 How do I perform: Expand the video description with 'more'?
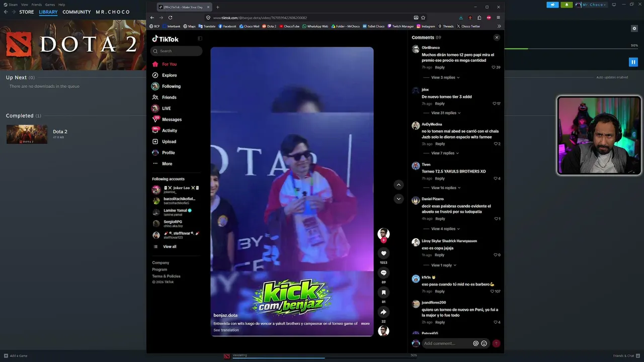(365, 323)
